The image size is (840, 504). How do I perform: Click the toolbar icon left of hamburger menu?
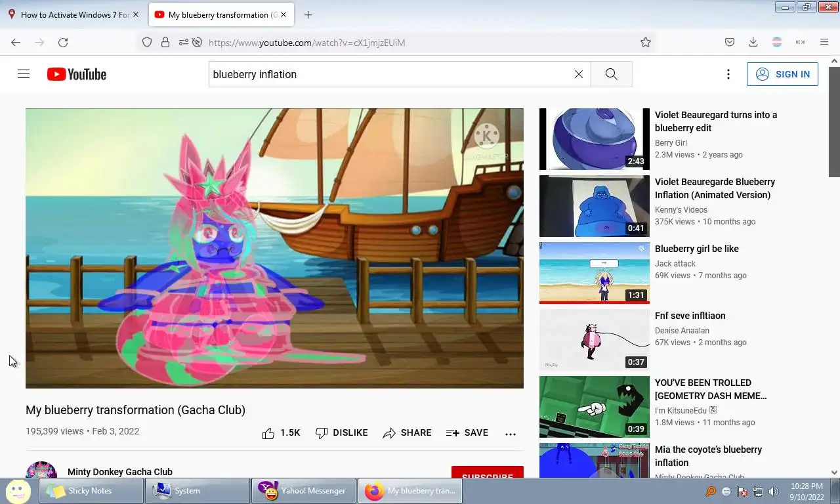[x=801, y=42]
